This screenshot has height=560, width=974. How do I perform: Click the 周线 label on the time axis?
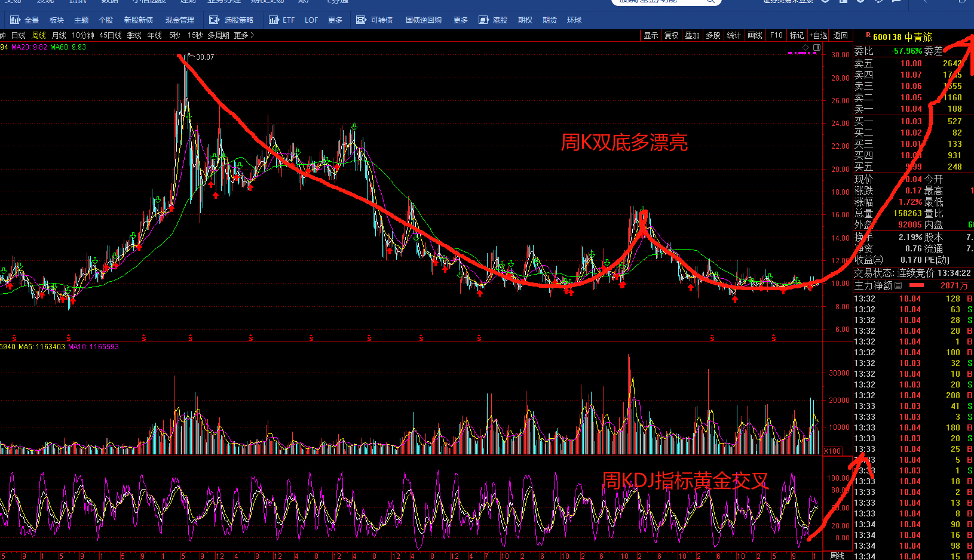(837, 556)
